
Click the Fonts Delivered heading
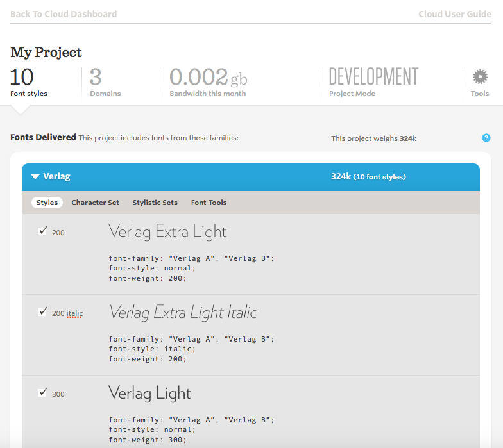click(x=43, y=137)
